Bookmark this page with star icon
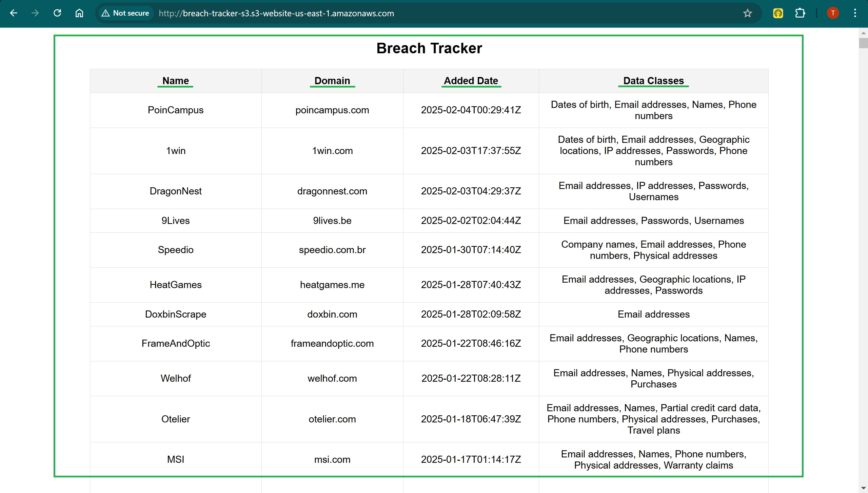 (748, 13)
